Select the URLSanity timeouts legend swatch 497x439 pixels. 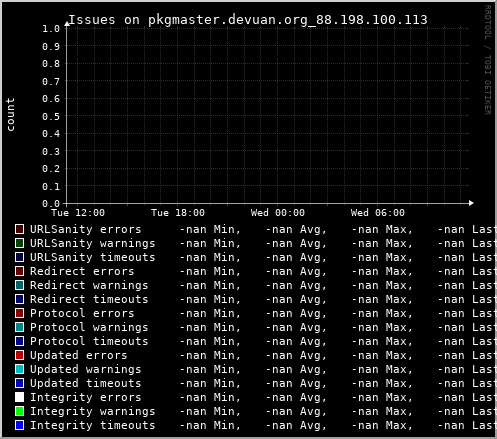pos(20,257)
